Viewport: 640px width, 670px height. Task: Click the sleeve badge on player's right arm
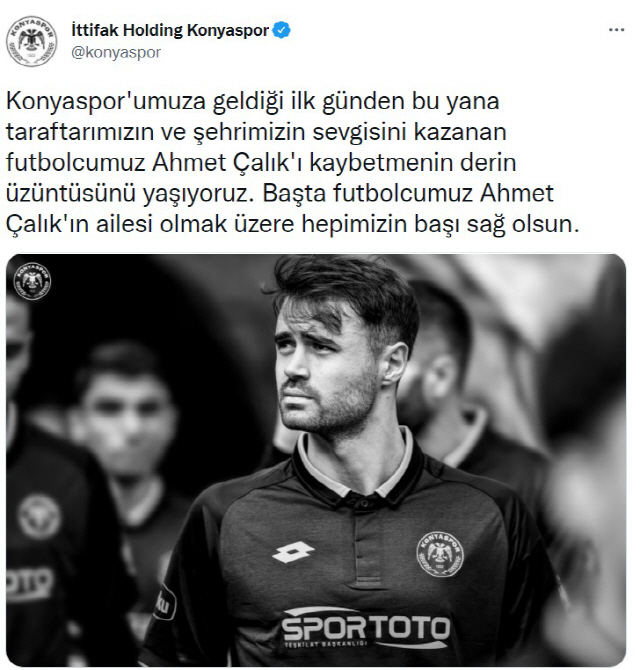164,602
